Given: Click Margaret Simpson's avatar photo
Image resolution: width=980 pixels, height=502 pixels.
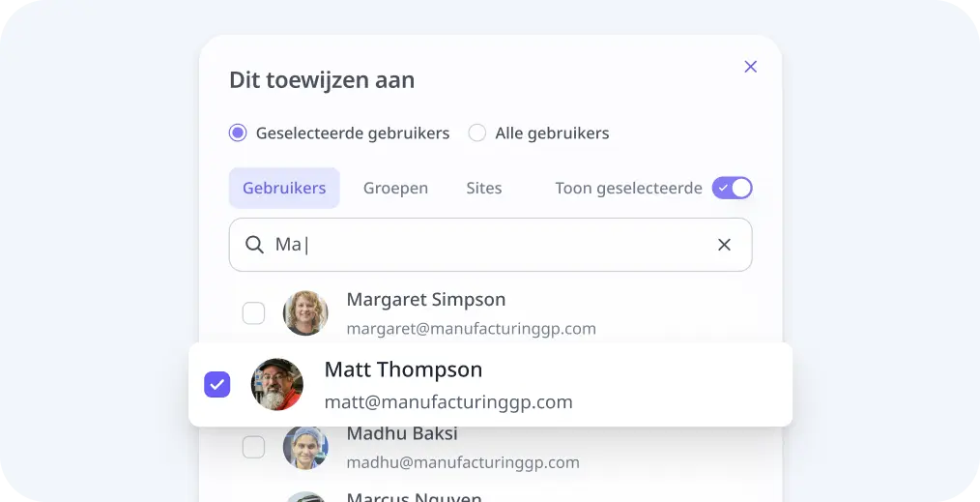Looking at the screenshot, I should click(305, 313).
